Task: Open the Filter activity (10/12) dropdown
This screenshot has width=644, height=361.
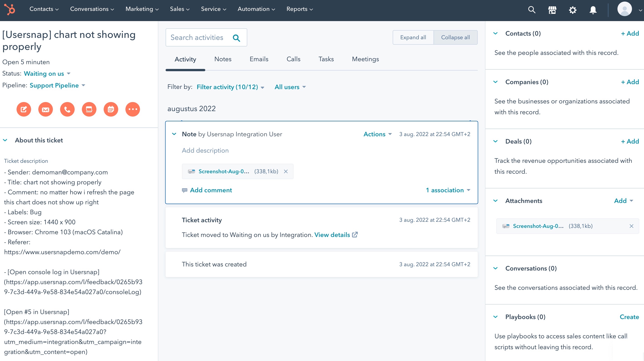Action: coord(230,87)
